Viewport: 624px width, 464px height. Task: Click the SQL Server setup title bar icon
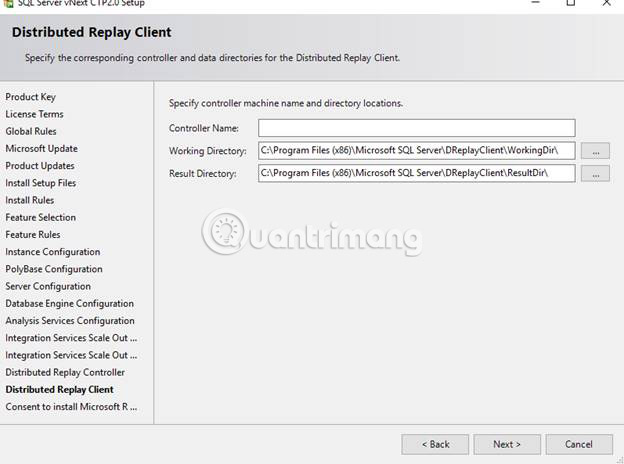pos(8,3)
